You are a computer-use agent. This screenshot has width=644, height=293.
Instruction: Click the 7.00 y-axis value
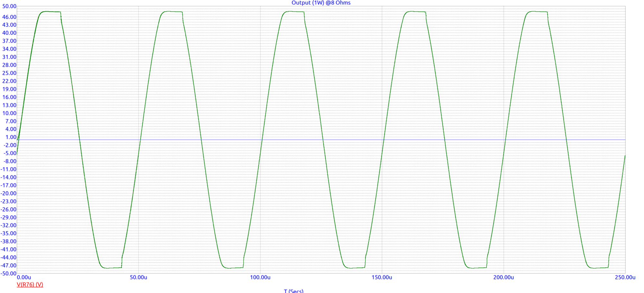(x=11, y=121)
